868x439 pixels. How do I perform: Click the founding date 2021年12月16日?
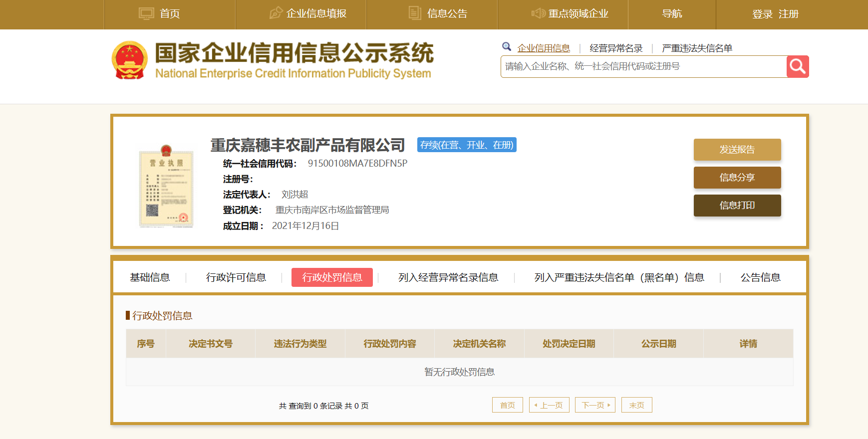[305, 226]
